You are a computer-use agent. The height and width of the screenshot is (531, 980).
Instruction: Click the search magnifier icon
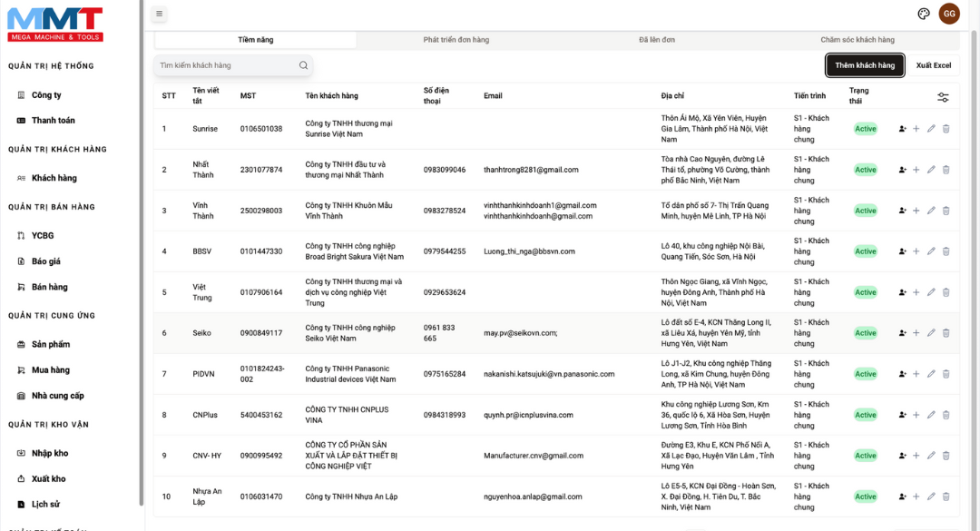tap(303, 65)
